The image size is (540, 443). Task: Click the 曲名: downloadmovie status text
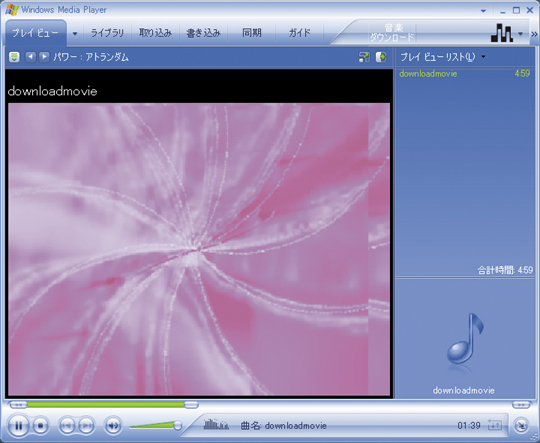(x=283, y=426)
